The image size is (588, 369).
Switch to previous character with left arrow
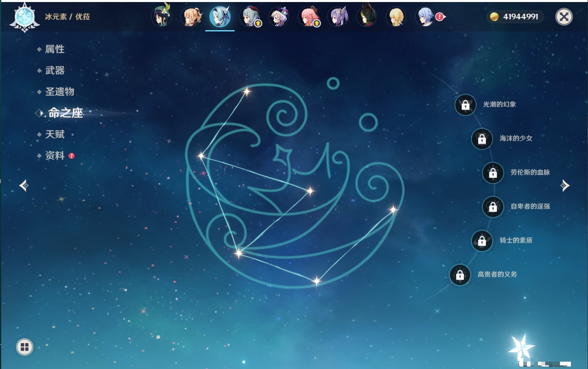(x=24, y=186)
